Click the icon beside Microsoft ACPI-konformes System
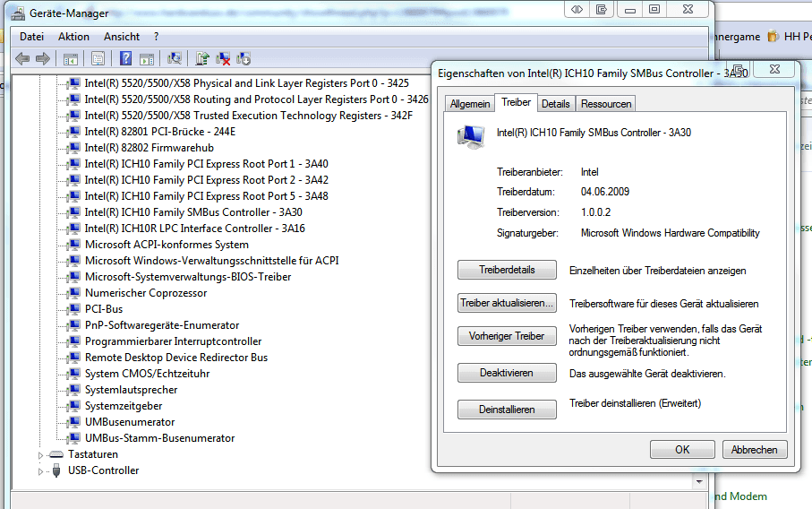 click(x=74, y=245)
